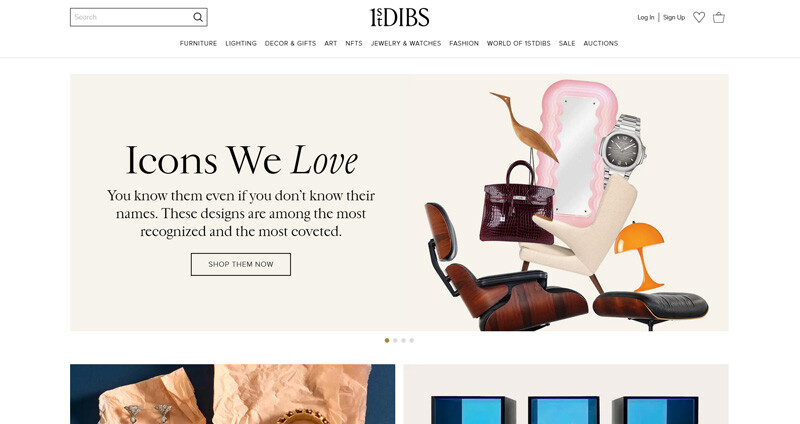Screen dimensions: 800x424
Task: Open the Furniture menu
Action: (x=198, y=43)
